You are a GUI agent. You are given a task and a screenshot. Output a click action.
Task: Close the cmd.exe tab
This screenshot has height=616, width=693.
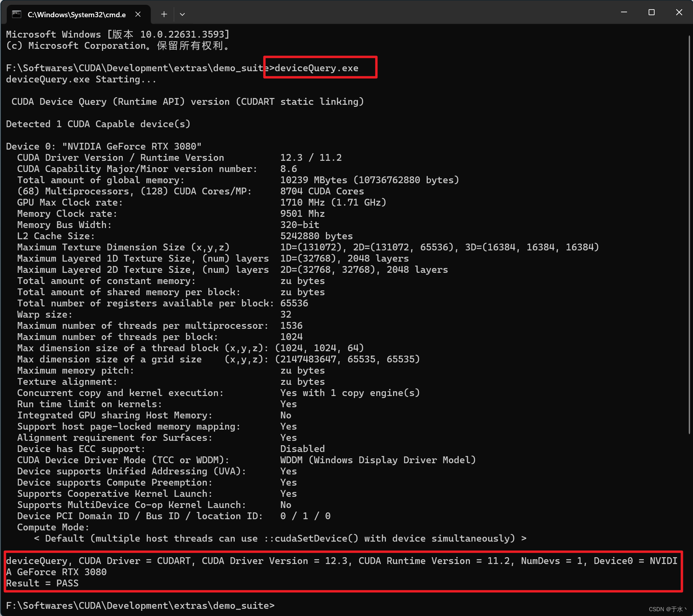coord(138,14)
